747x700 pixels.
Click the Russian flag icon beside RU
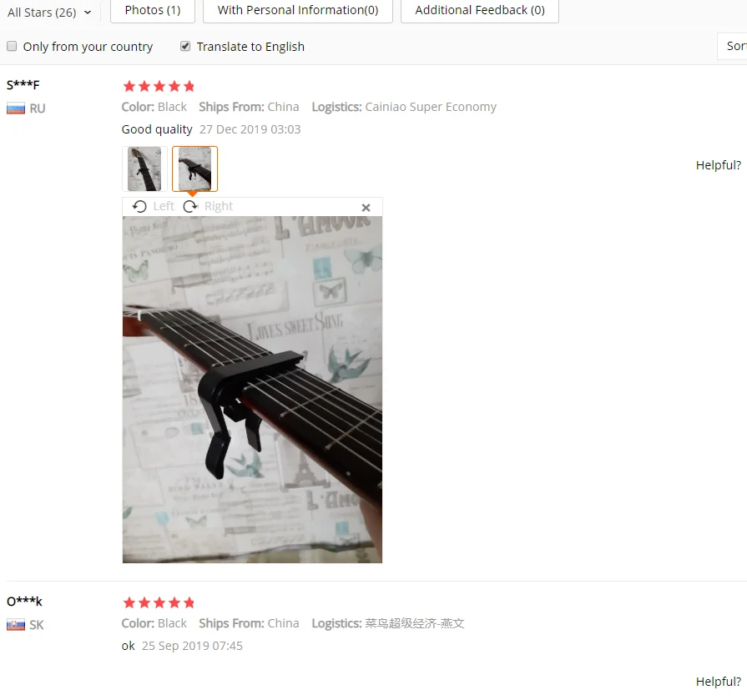16,108
